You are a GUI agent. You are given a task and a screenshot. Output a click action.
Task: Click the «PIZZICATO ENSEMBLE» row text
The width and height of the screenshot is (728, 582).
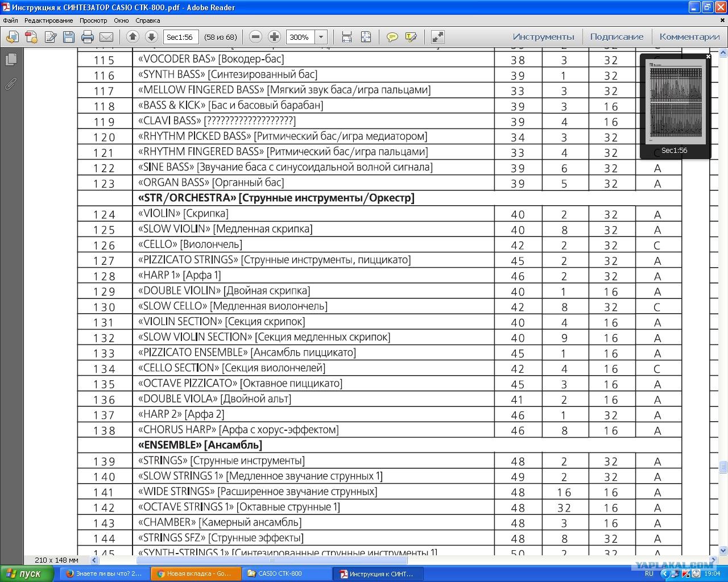point(247,352)
